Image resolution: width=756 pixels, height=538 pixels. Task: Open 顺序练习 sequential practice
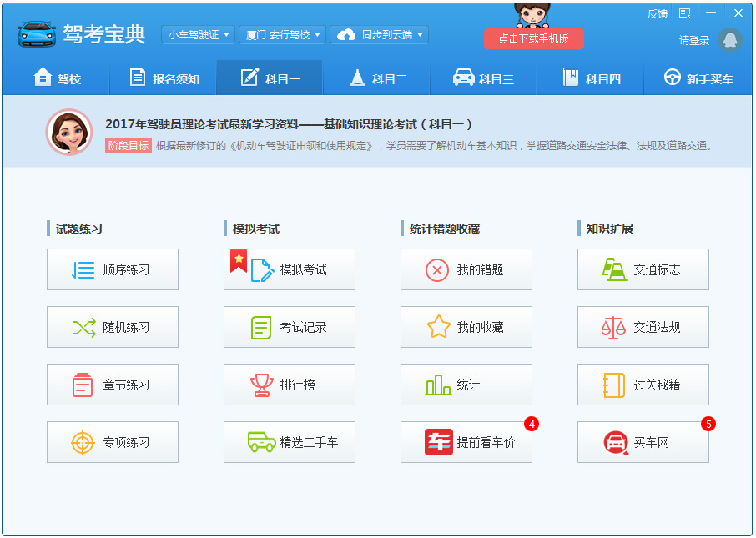[x=113, y=269]
